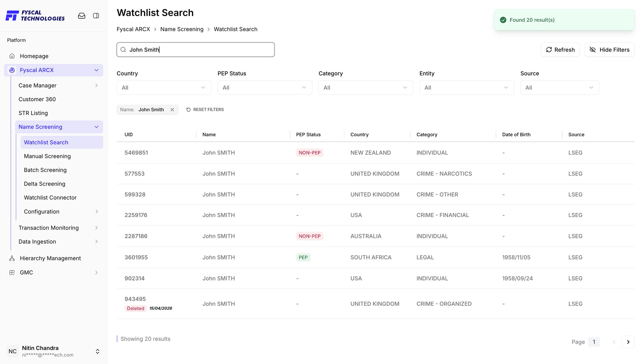
Task: Click the Found 20 result(s) notification
Action: 564,20
